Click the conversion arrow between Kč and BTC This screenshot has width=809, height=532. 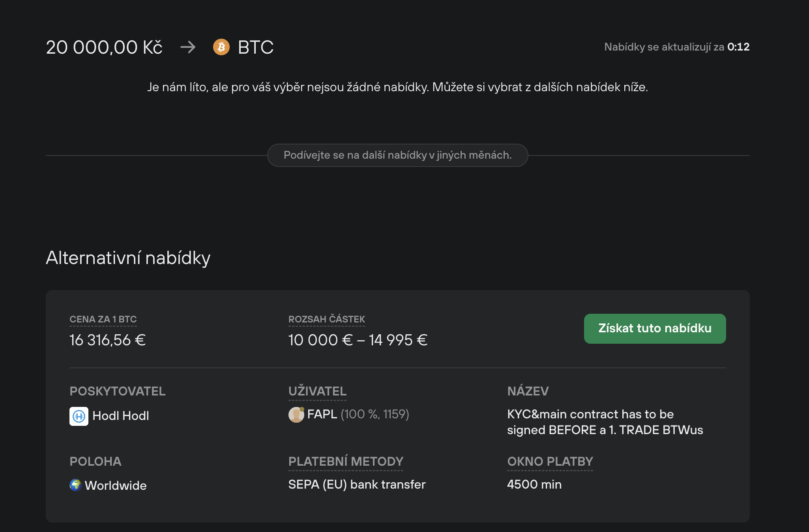click(x=188, y=47)
